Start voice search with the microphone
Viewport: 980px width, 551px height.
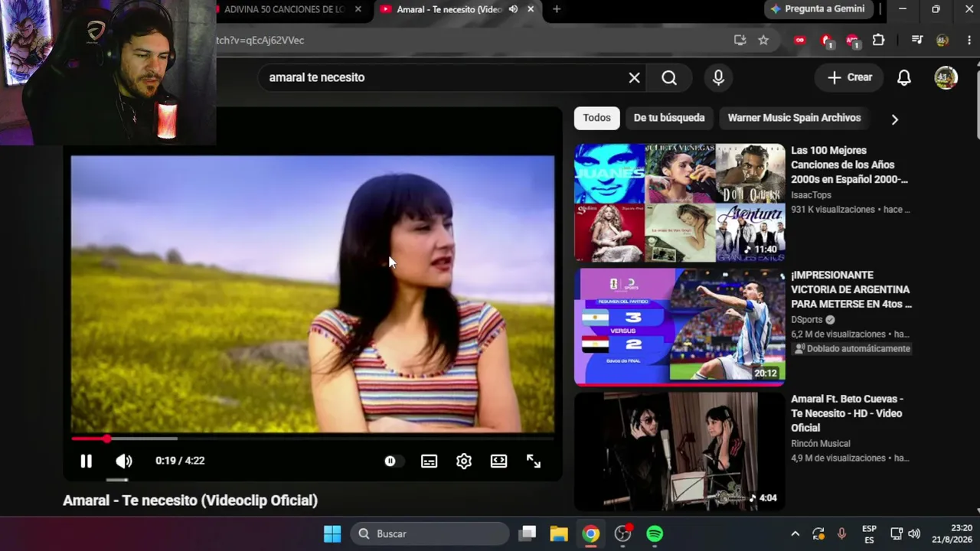[x=718, y=77]
